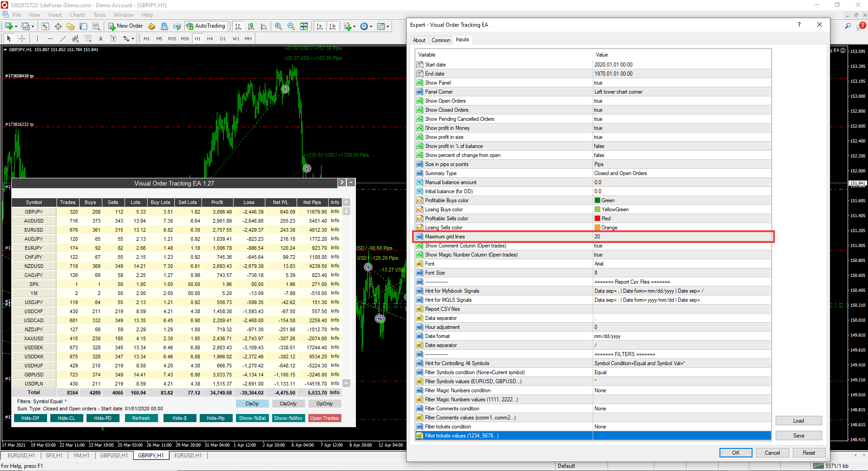Open the Navigator folder-star icon
868x471 pixels.
click(x=71, y=26)
